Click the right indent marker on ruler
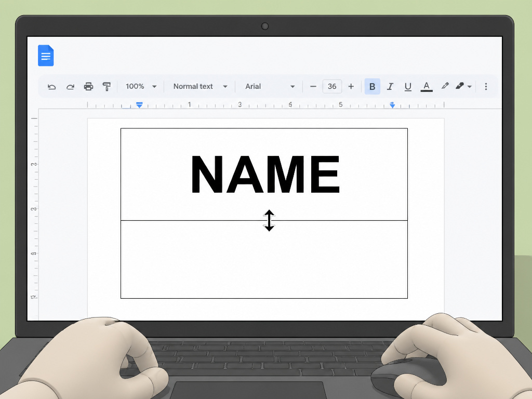Screen dimensions: 532x399 392,105
